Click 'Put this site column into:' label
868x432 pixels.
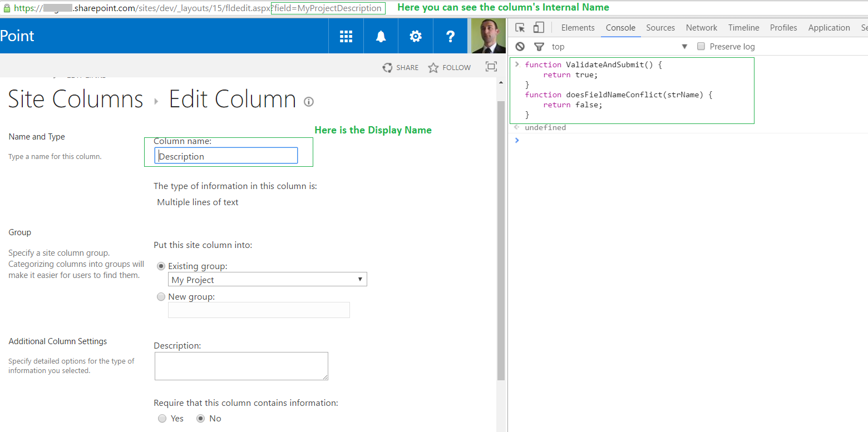click(203, 245)
